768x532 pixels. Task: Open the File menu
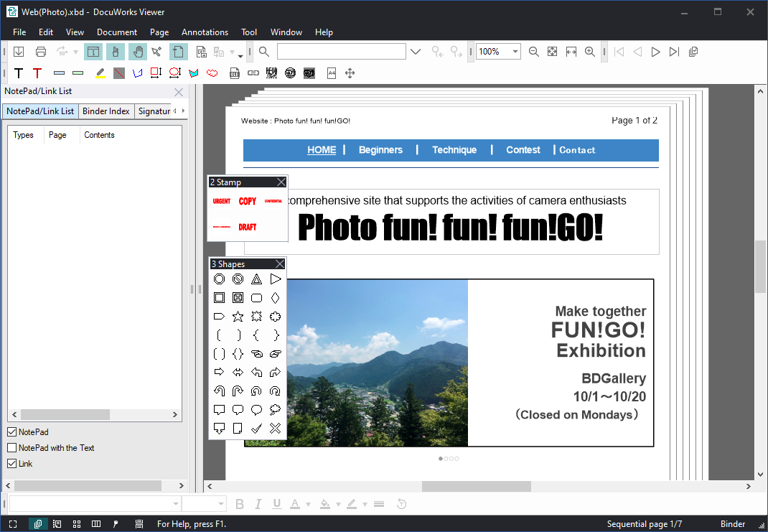pos(19,32)
